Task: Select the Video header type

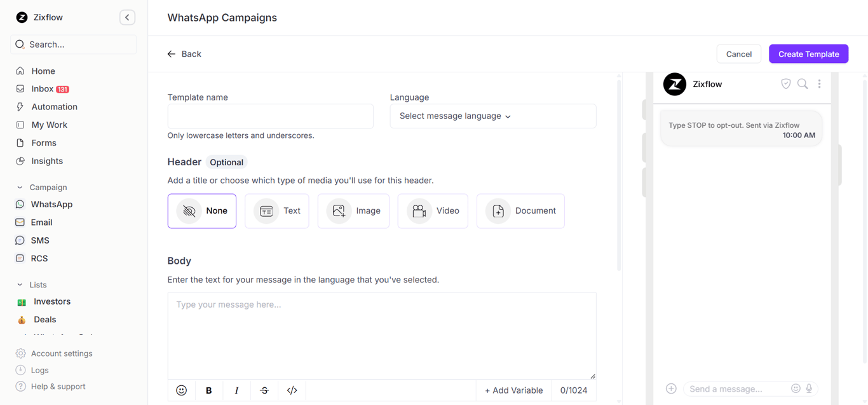Action: pos(433,210)
